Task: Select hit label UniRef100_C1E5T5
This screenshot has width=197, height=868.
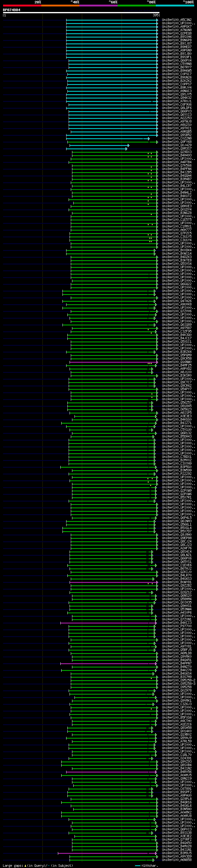Action: (177, 220)
